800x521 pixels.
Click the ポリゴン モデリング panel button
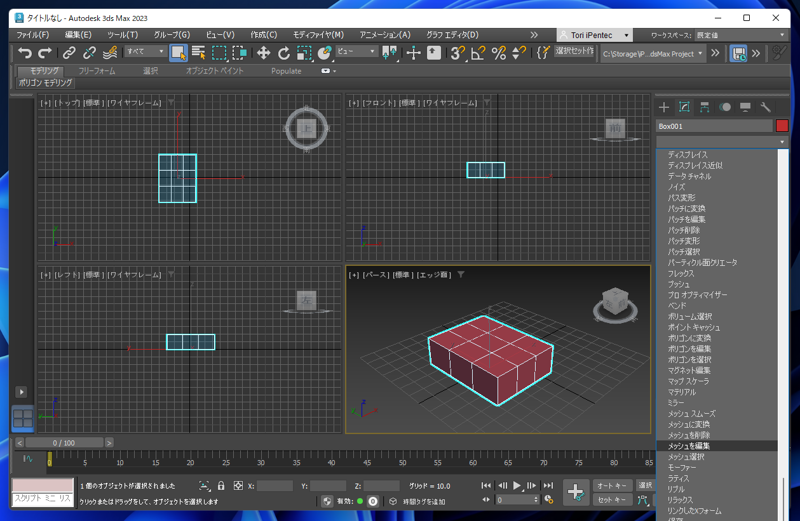[x=45, y=83]
